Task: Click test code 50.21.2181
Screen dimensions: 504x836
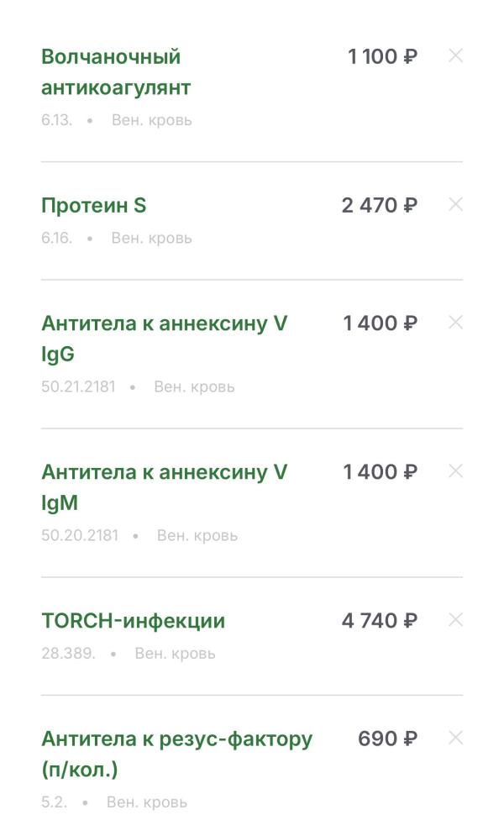Action: (78, 387)
